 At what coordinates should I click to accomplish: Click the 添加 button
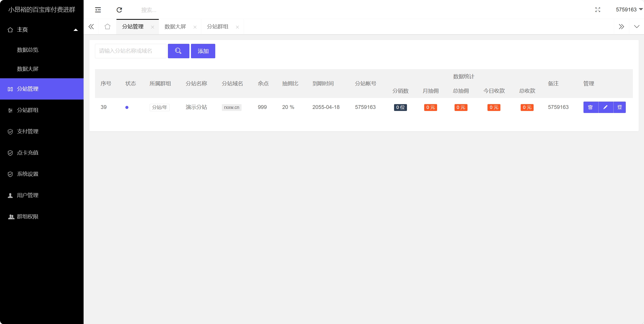point(202,50)
